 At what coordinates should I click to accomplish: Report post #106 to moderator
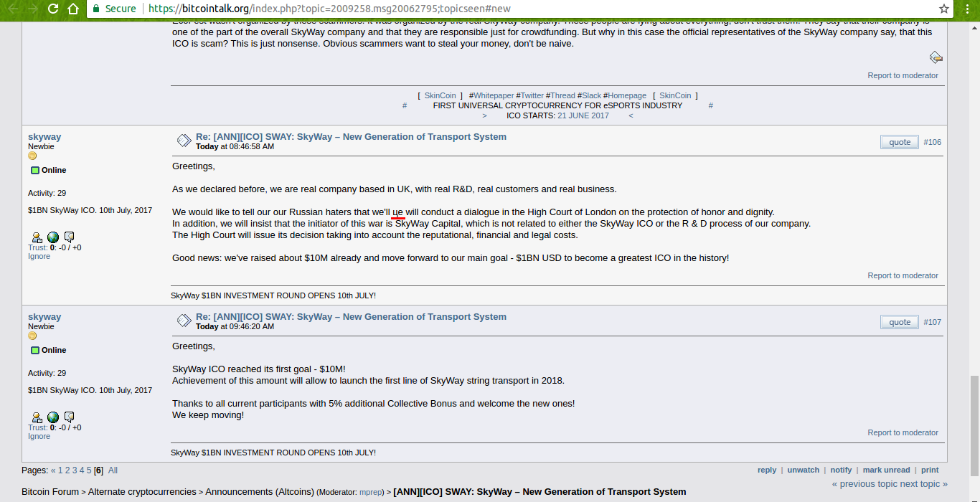903,275
